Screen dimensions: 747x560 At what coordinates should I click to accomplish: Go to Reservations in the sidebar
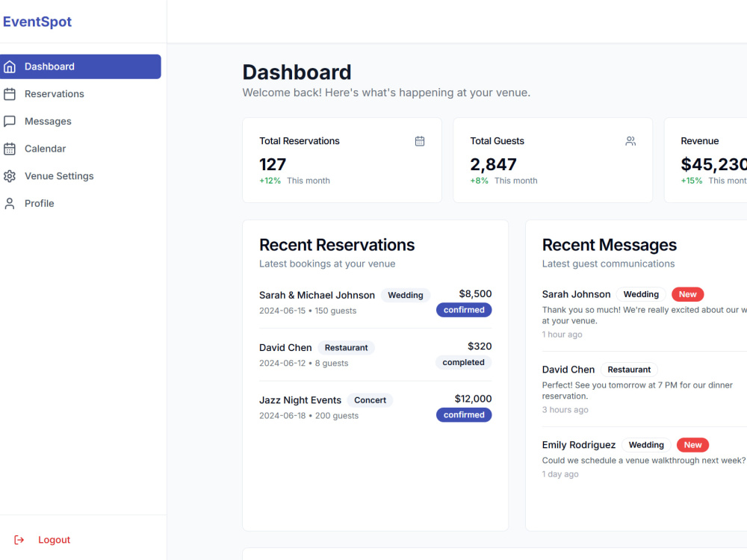[x=81, y=94]
